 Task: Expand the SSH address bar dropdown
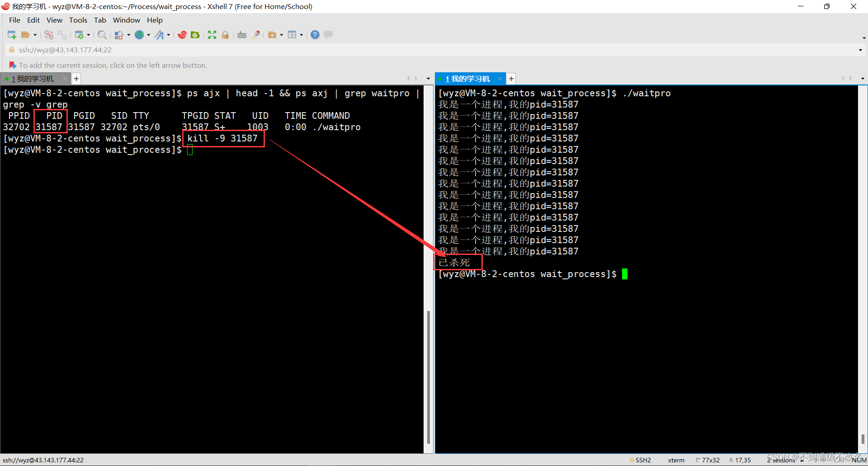point(861,50)
